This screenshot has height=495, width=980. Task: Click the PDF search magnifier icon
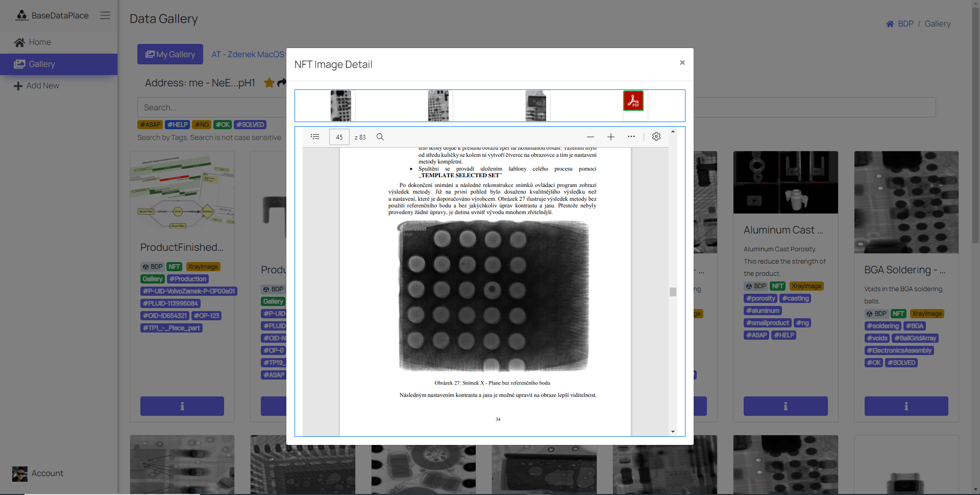click(x=380, y=137)
